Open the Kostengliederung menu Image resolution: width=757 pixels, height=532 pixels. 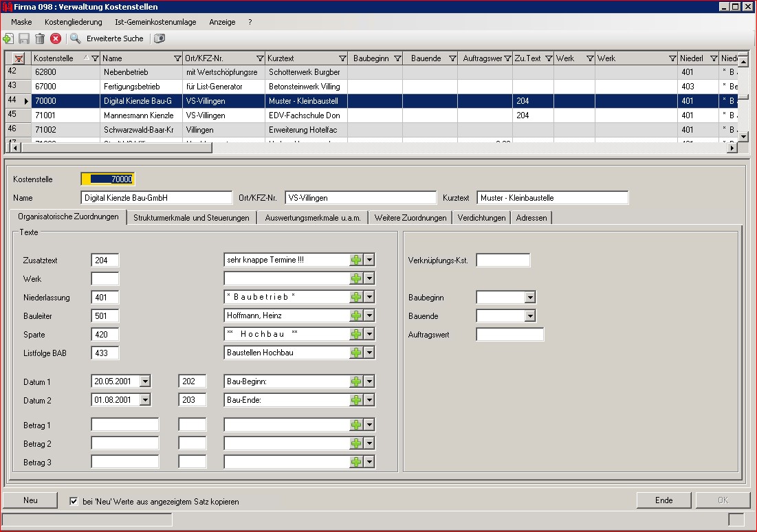tap(73, 22)
